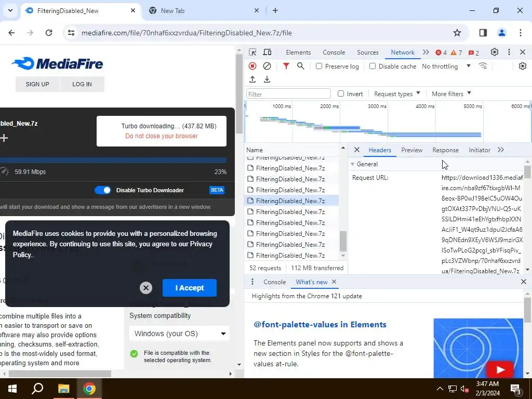Show more DevTools tabs chevron

[x=426, y=52]
